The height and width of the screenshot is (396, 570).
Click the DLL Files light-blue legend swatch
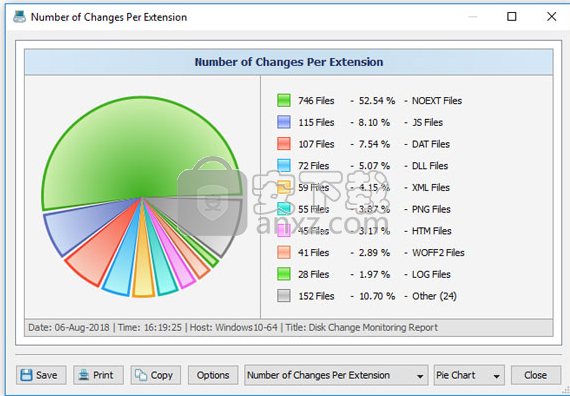click(284, 165)
